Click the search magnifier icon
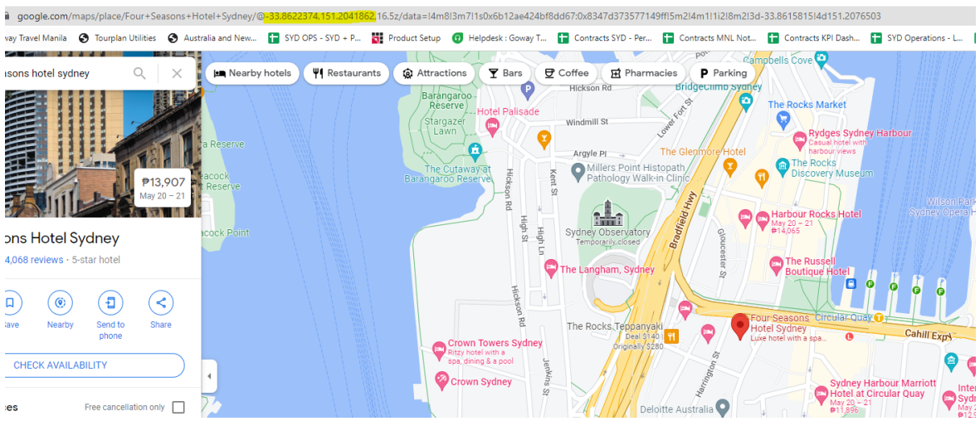 point(139,74)
